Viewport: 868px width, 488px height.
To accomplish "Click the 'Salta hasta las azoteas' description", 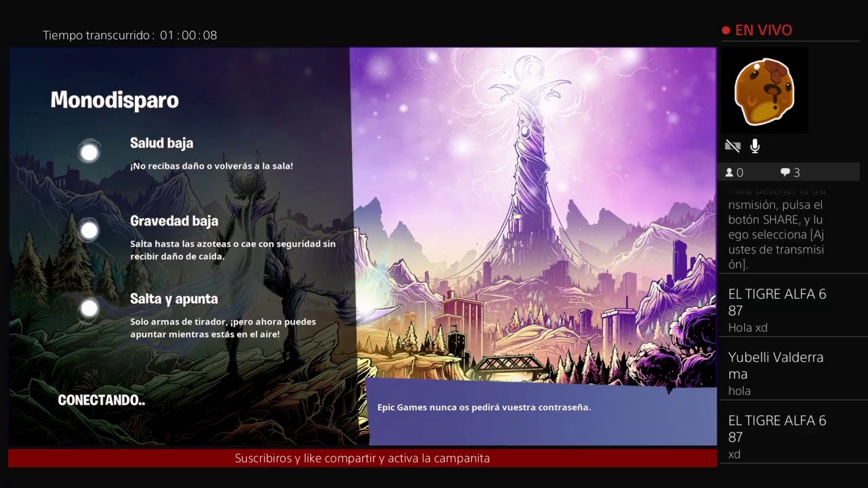I will coord(233,250).
